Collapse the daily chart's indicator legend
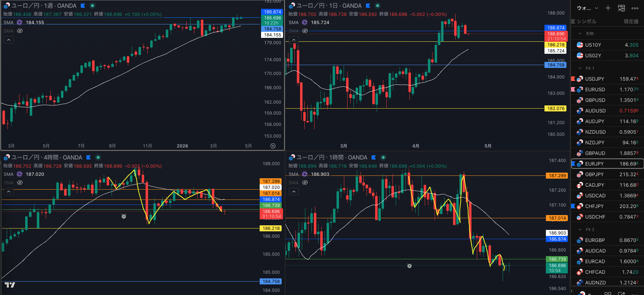 coord(294,40)
